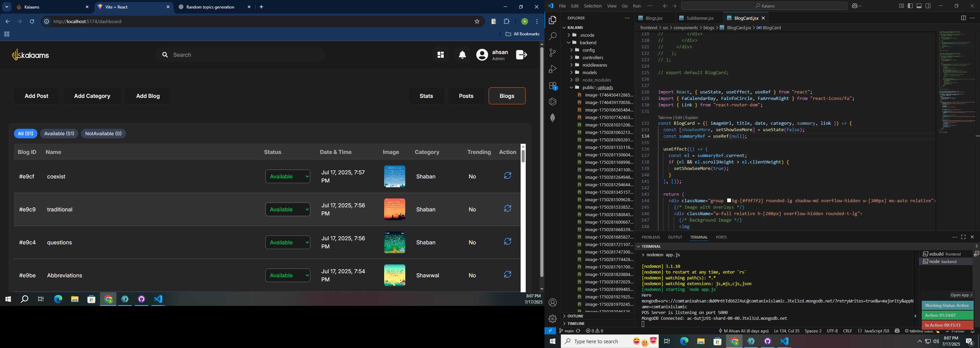Open VS Code Manage gear icon
980x348 pixels.
coord(552,319)
